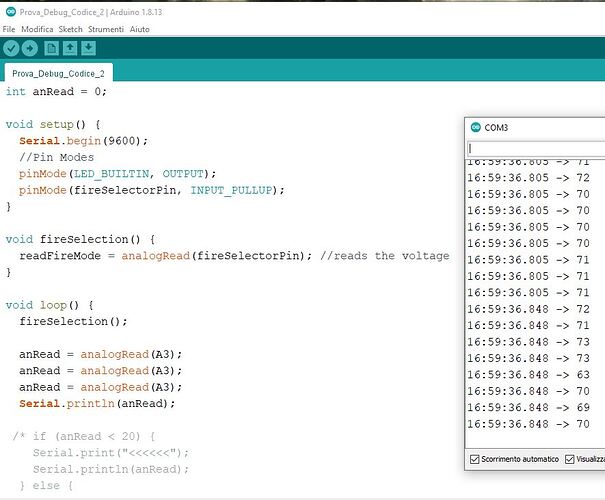The height and width of the screenshot is (500, 605).
Task: Open the Modifica menu
Action: (x=37, y=29)
